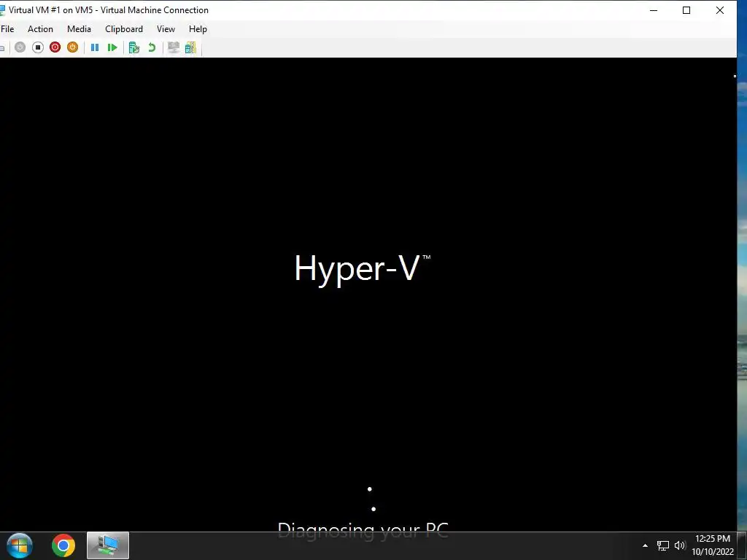Launch Google Chrome from the taskbar
Screen dimensions: 747x560
pos(63,545)
